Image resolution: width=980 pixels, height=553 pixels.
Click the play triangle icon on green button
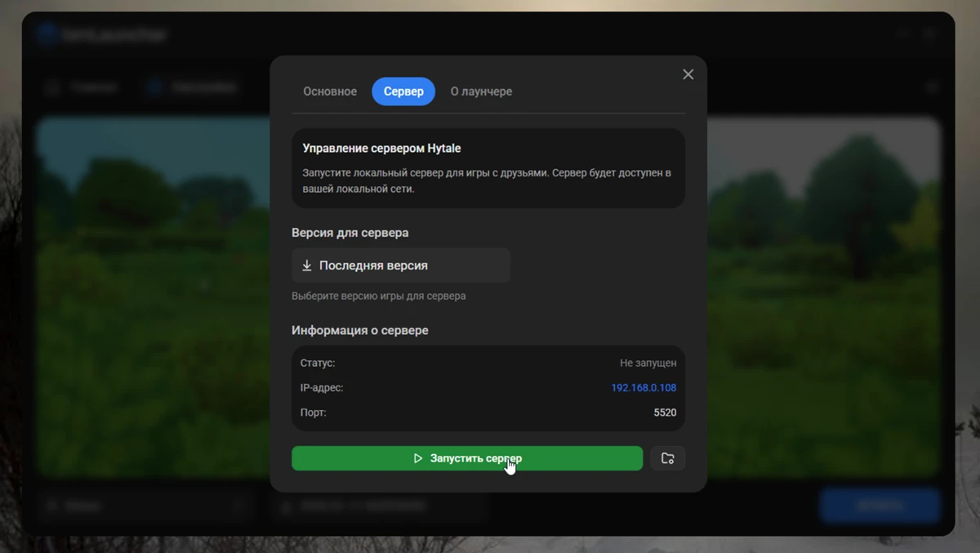(417, 458)
